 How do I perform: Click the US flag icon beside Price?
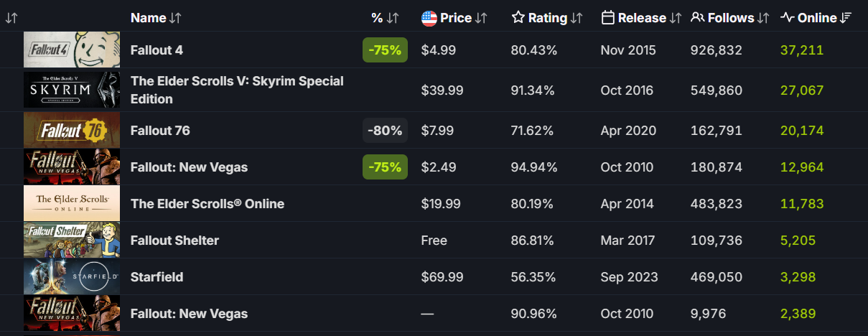point(429,18)
